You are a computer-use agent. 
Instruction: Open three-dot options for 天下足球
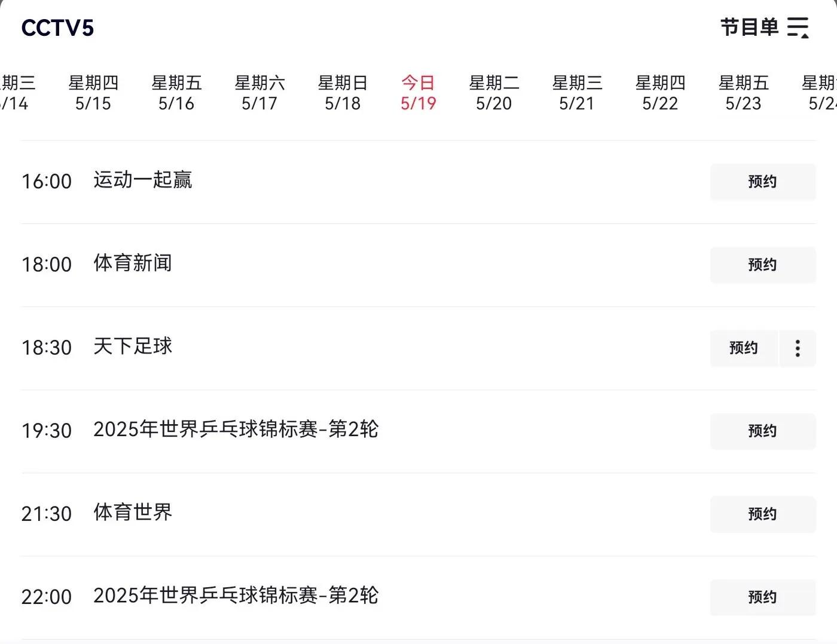798,348
